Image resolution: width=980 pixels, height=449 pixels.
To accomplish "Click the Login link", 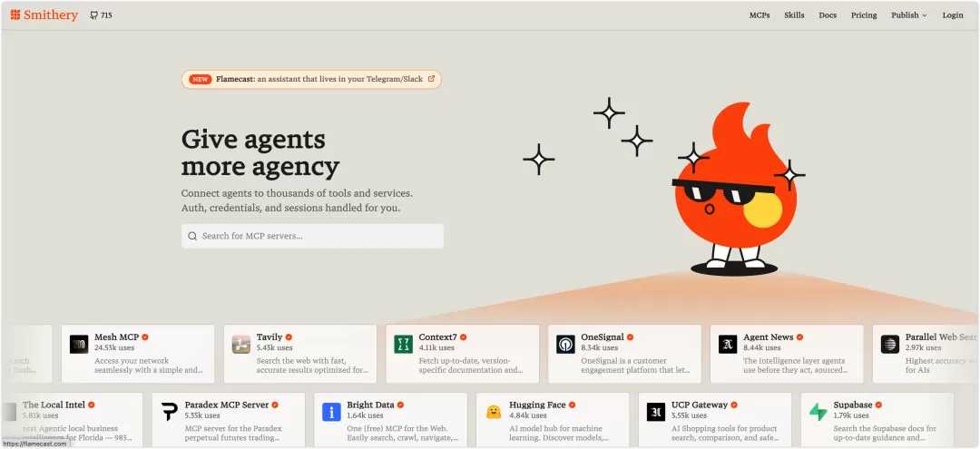I will coord(953,15).
